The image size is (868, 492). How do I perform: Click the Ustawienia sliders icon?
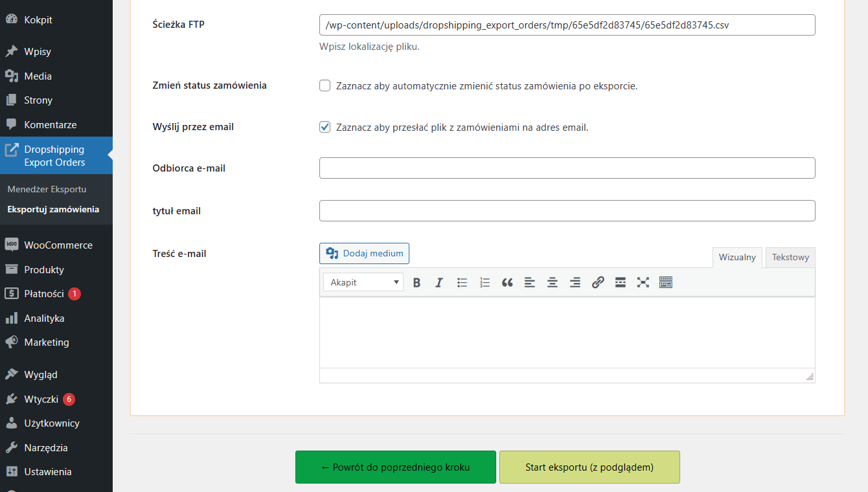(11, 472)
